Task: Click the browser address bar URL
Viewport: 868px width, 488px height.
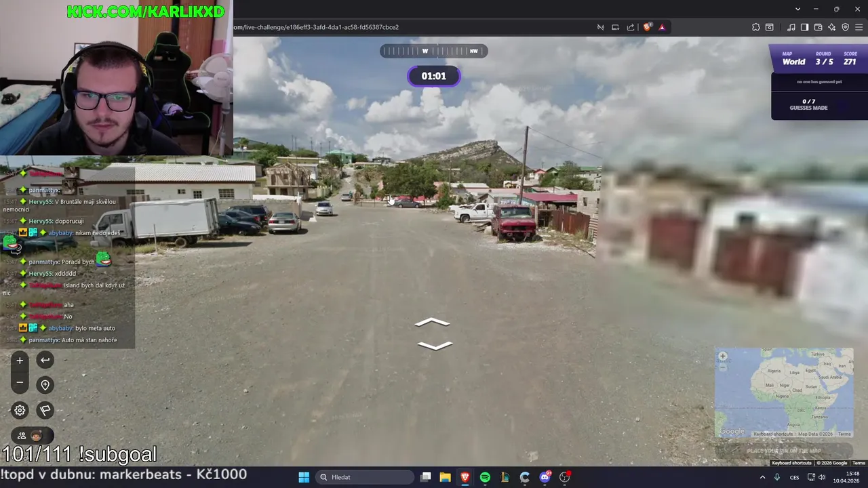Action: [x=316, y=27]
